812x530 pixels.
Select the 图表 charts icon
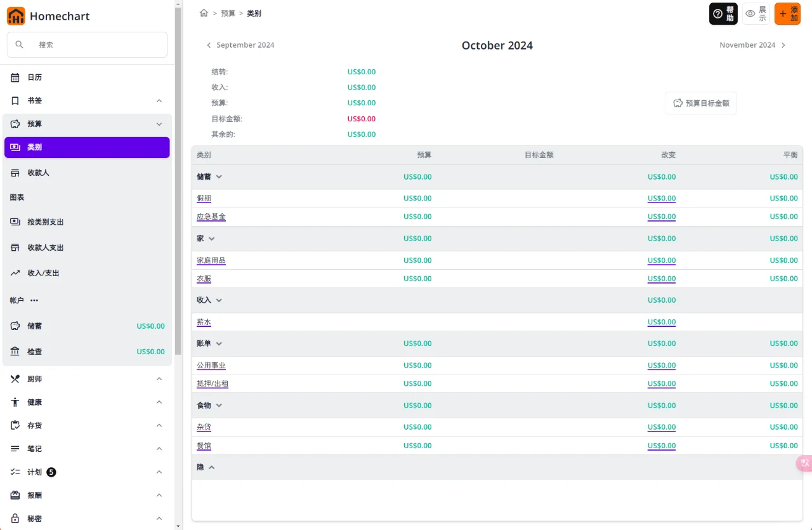[16, 197]
